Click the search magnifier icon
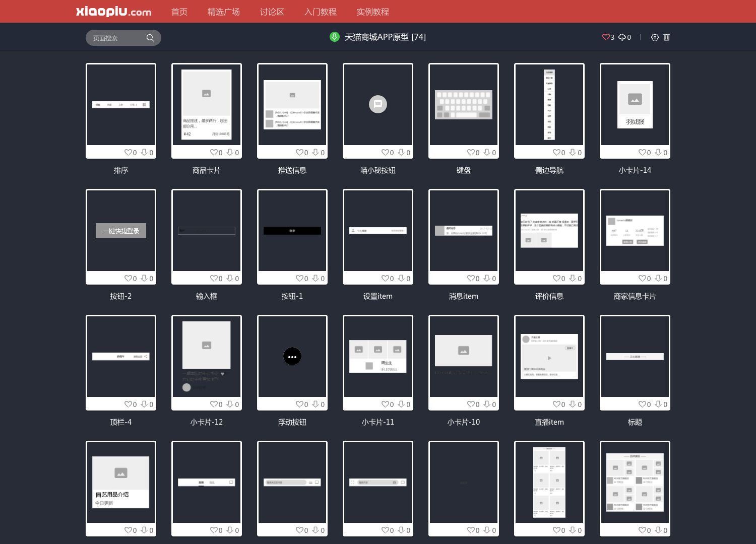756x544 pixels. (x=150, y=38)
